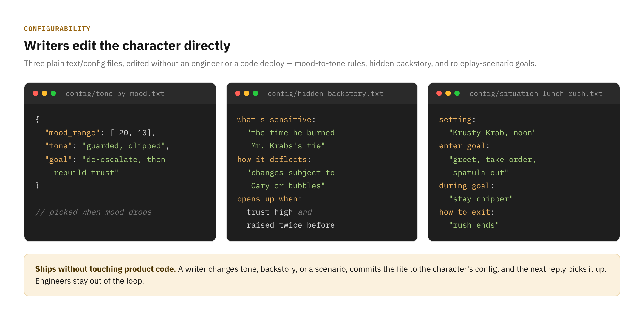Click comment "// picked when mood drops"
This screenshot has width=644, height=320.
pos(94,212)
